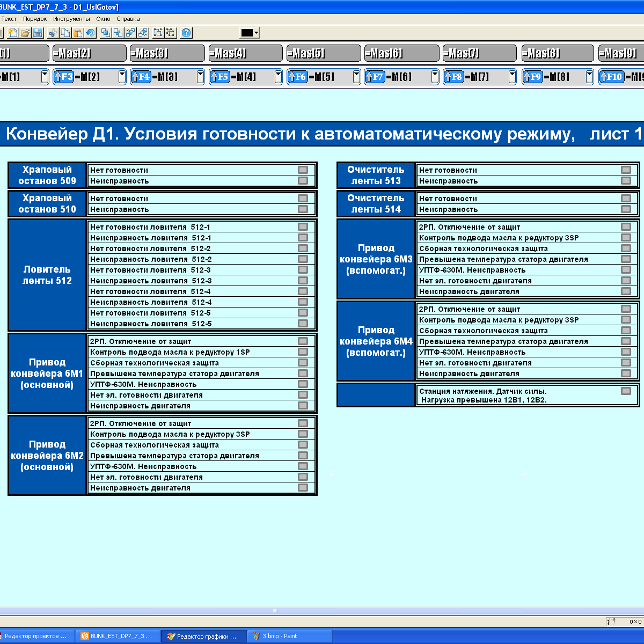This screenshot has width=644, height=644.
Task: Open the =M[1] dropdown arrow
Action: point(45,77)
